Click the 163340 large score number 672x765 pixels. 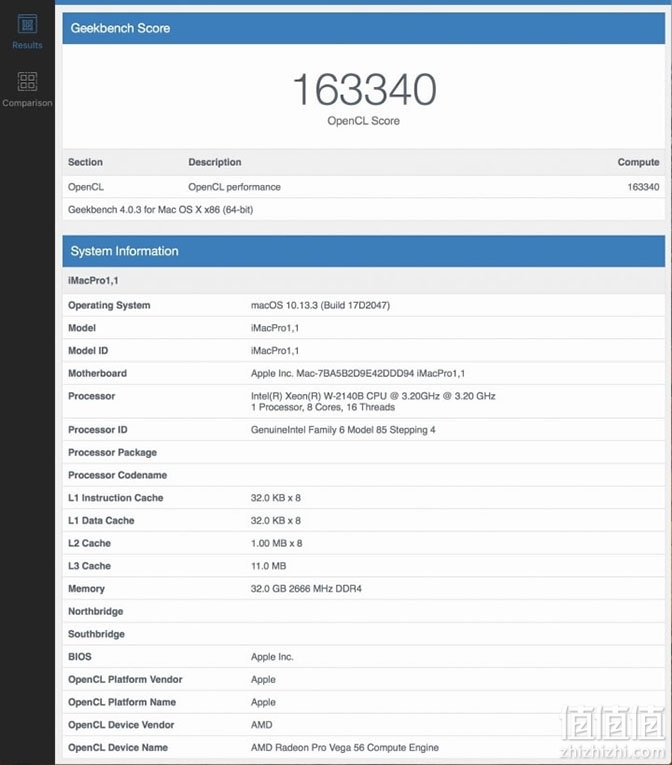coord(364,89)
